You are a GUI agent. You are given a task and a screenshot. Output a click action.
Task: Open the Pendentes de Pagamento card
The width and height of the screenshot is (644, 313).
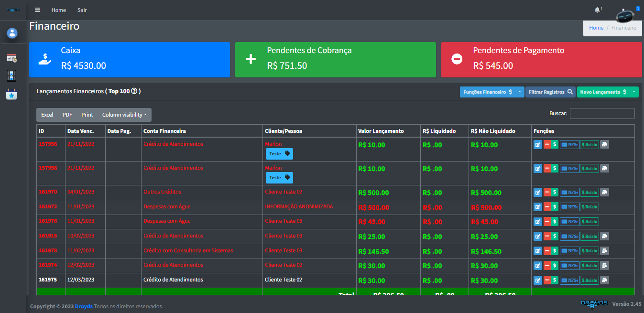(x=541, y=60)
